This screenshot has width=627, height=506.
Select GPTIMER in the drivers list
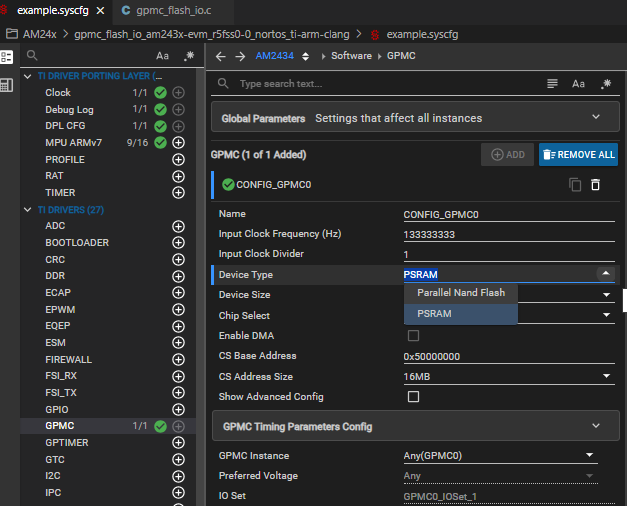pyautogui.click(x=67, y=443)
